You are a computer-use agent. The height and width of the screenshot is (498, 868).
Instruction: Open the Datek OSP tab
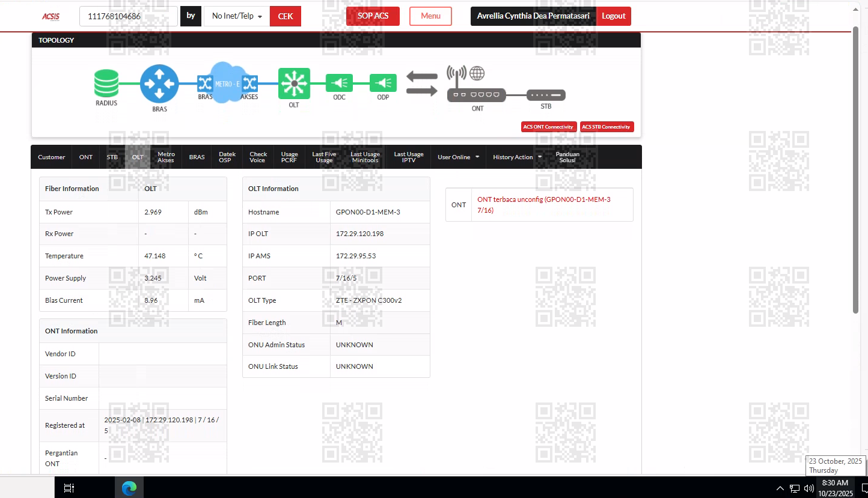(227, 157)
